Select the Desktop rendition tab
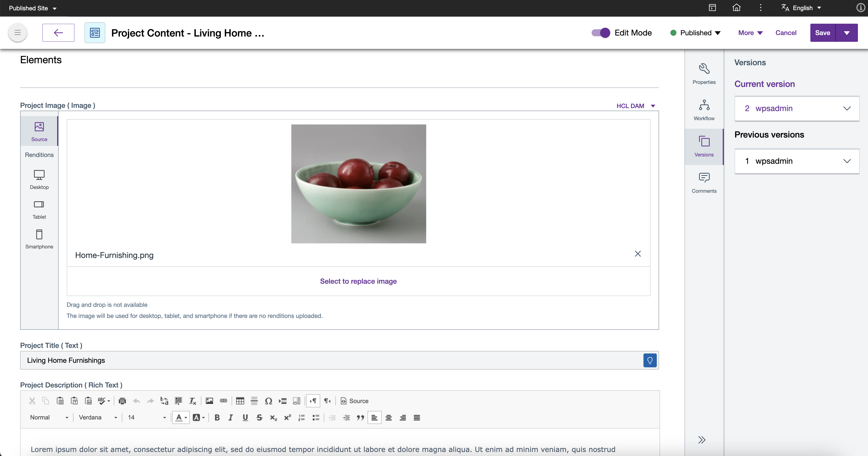 click(x=39, y=179)
